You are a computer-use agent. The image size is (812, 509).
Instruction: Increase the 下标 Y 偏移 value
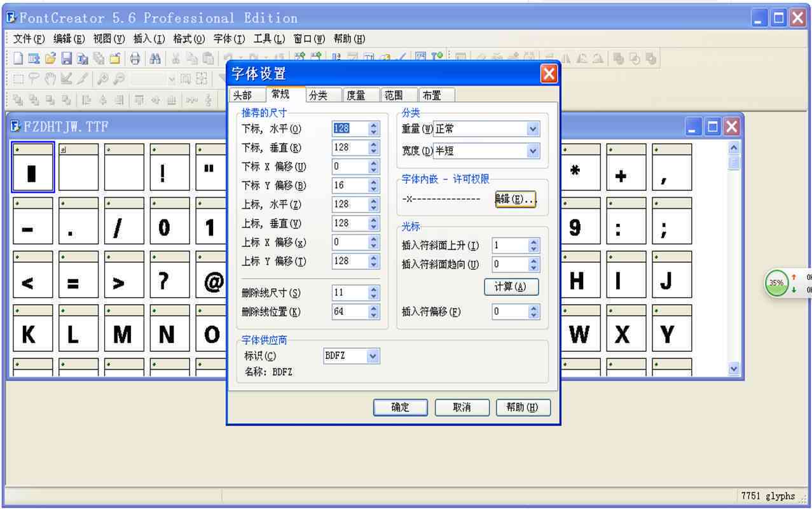tap(374, 182)
